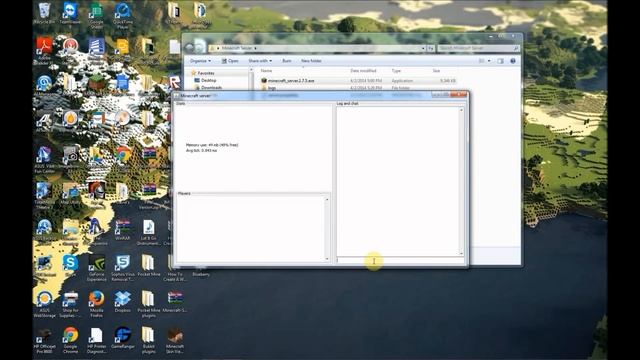Change the view in Explorer toolbar
This screenshot has width=640, height=360.
482,61
